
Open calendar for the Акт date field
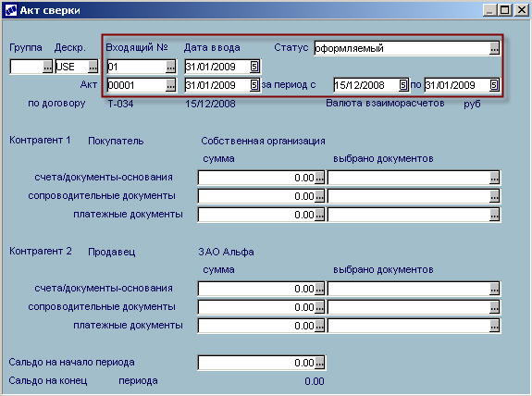[x=254, y=84]
